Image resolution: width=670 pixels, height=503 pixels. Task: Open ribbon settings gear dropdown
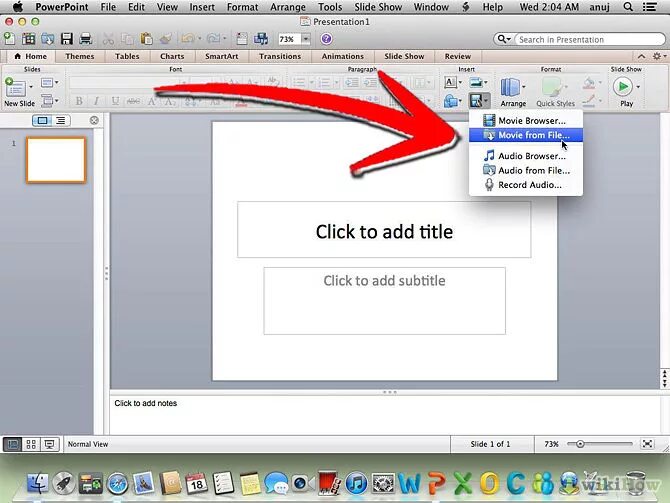point(659,56)
